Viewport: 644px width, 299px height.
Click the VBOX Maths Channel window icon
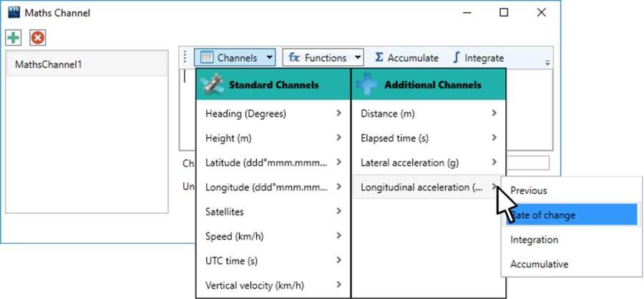tap(14, 12)
